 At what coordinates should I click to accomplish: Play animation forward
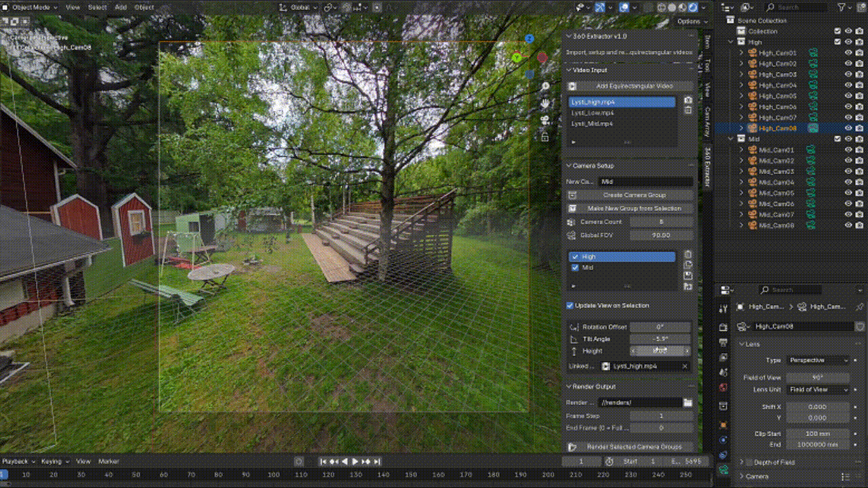click(355, 462)
